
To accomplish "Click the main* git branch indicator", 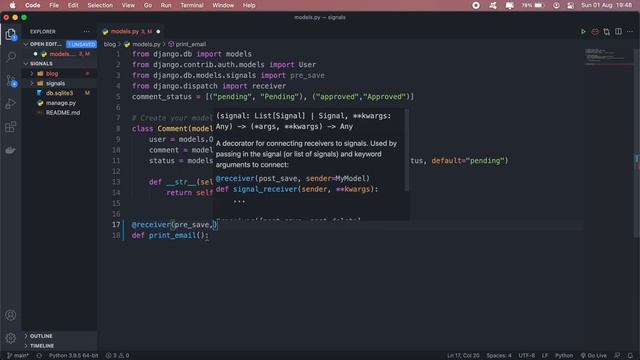I will tap(18, 356).
